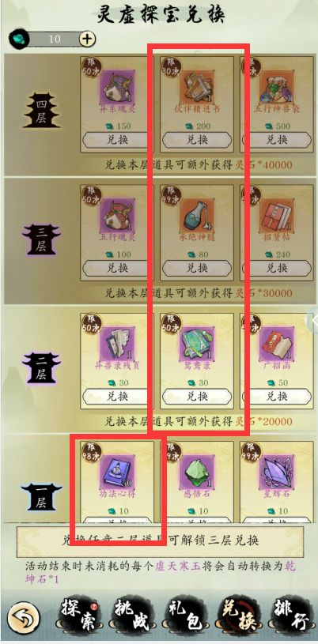Select the 招贤帖 item icon
This screenshot has width=318, height=644.
[x=276, y=216]
